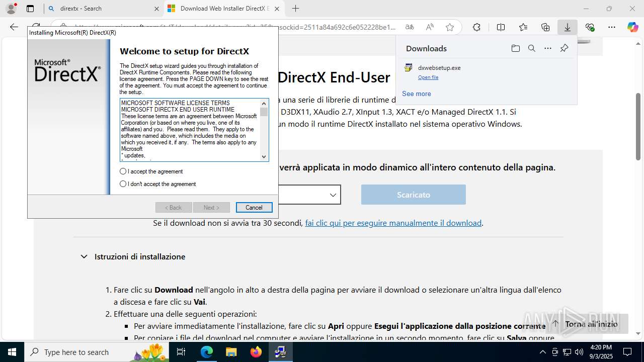
Task: Click See more in Downloads panel
Action: pos(417,94)
